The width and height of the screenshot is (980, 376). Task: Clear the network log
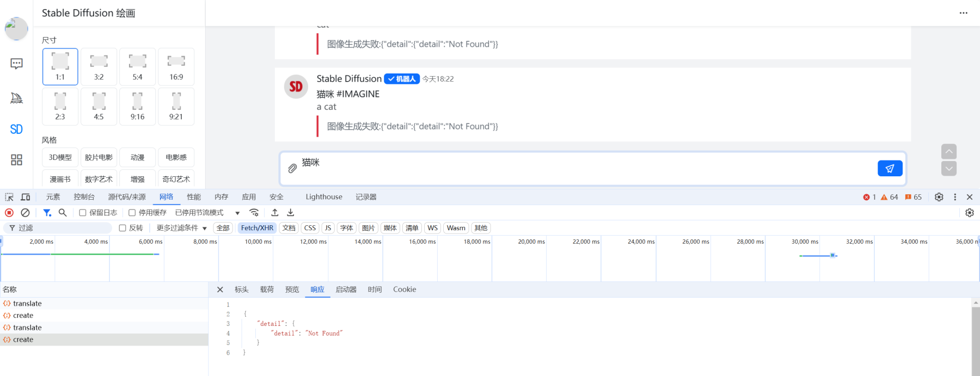[x=25, y=213]
